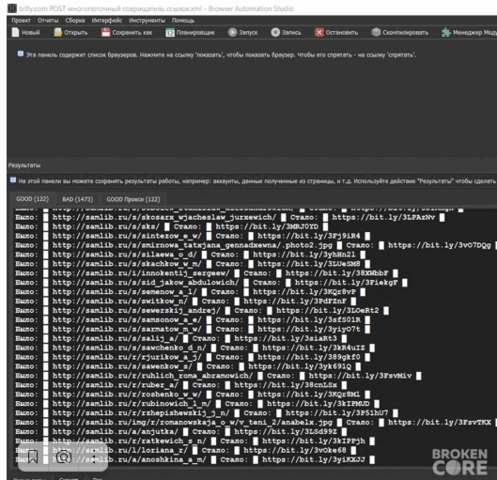
Task: Click row with sintezow_e_w URL
Action: coord(193,236)
